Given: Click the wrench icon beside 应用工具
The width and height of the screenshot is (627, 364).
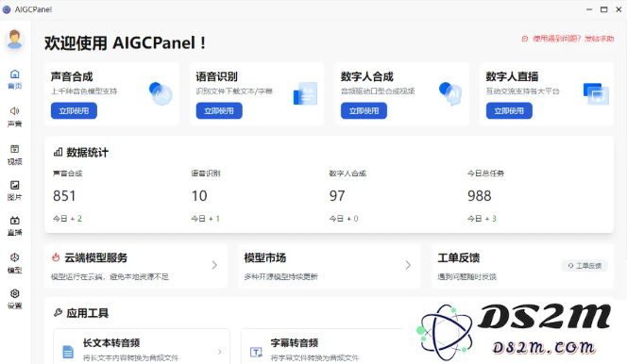Looking at the screenshot, I should coord(58,312).
